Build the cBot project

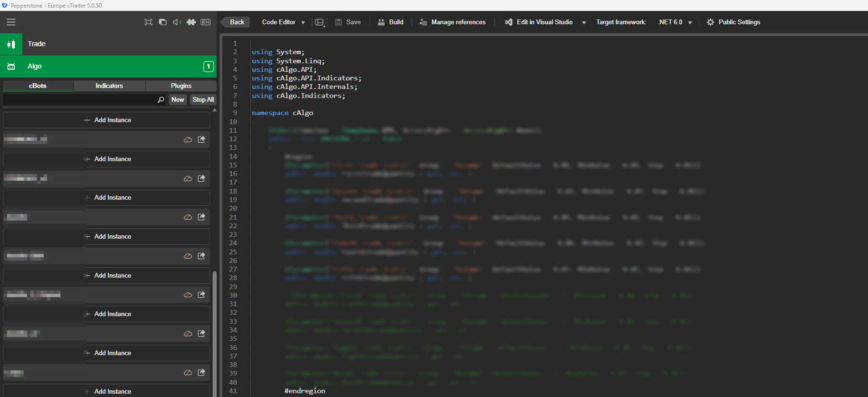(391, 22)
